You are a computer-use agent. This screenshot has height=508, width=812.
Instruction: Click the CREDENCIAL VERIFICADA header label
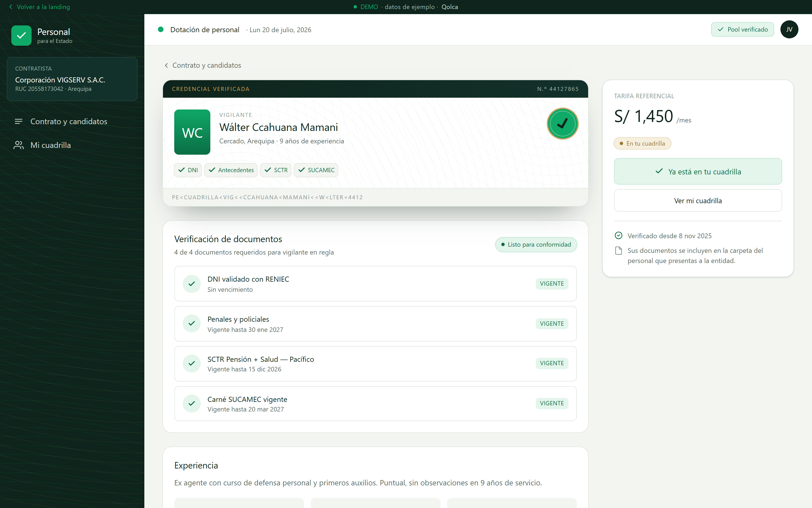pos(211,89)
